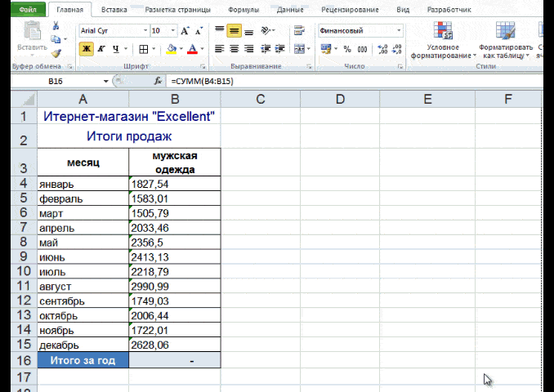Toggle middle vertical alignment
Image resolution: width=554 pixels, height=392 pixels.
point(234,31)
